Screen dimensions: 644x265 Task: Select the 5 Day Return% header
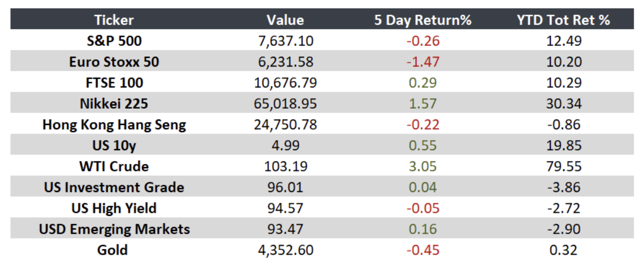click(x=423, y=19)
